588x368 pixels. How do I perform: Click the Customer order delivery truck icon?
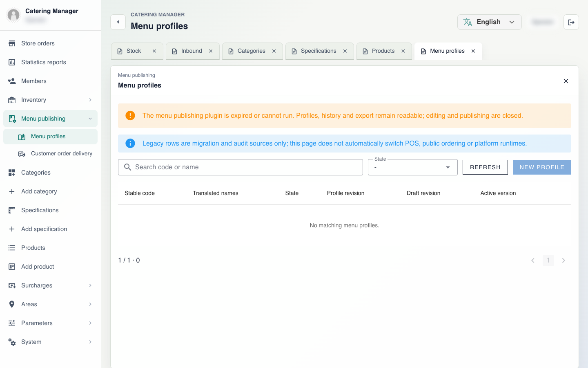tap(22, 154)
